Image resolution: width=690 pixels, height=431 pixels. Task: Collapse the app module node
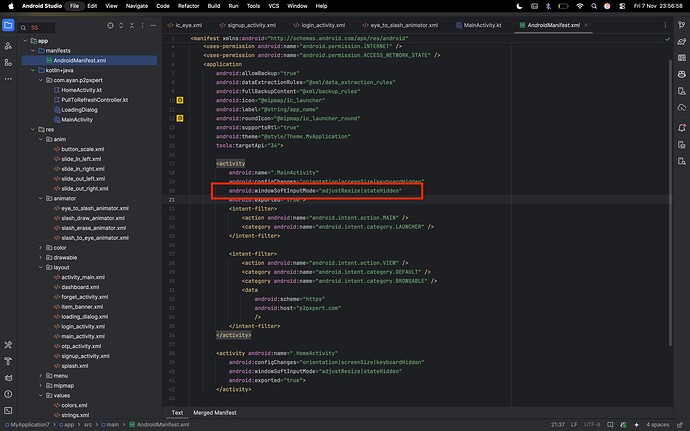[25, 41]
